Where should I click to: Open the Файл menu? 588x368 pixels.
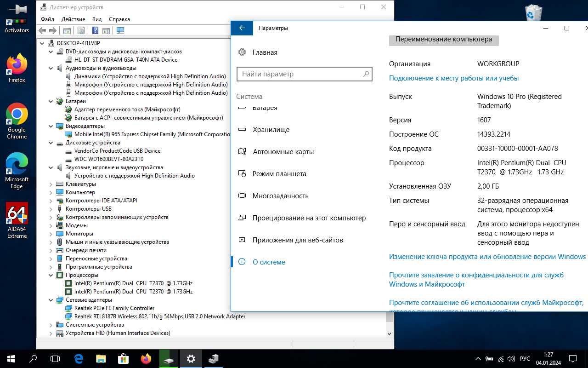[x=47, y=19]
